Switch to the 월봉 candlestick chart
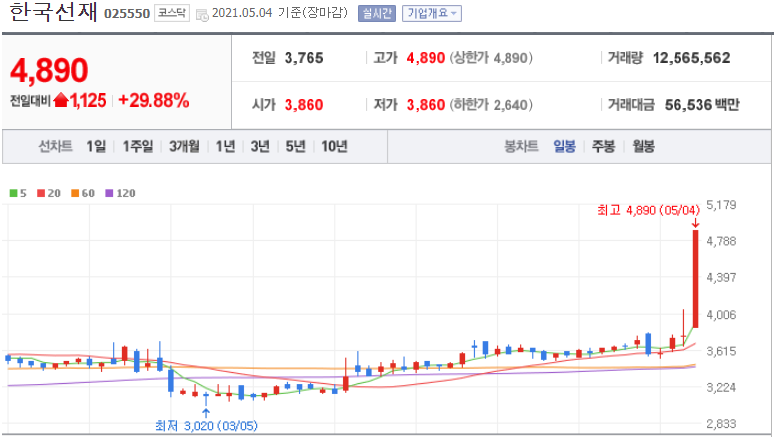Screen dimensions: 774x437 (x=644, y=146)
